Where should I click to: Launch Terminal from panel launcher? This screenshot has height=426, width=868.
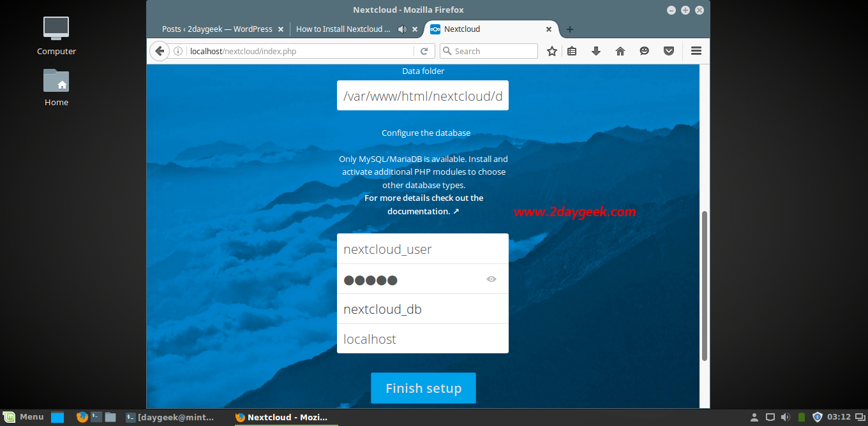(96, 417)
